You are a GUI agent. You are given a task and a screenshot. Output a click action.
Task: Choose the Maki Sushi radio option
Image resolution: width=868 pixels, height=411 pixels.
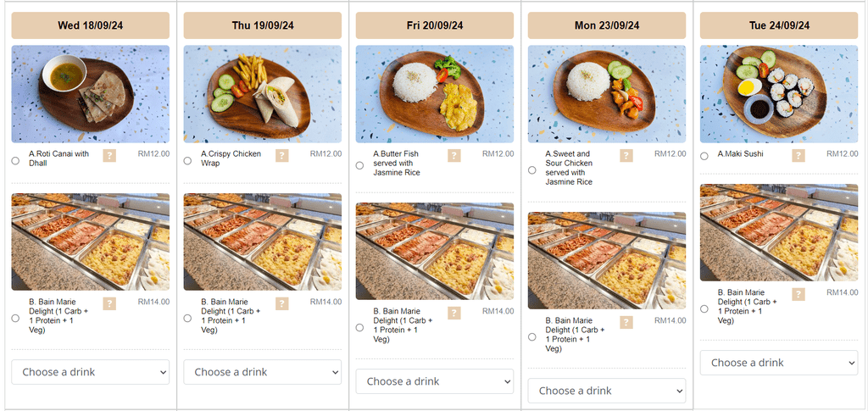pyautogui.click(x=704, y=156)
